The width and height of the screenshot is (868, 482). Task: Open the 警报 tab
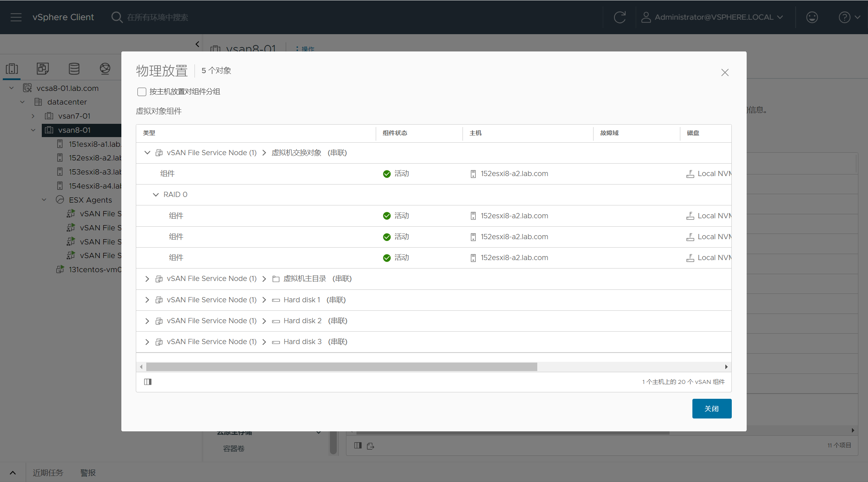point(88,473)
